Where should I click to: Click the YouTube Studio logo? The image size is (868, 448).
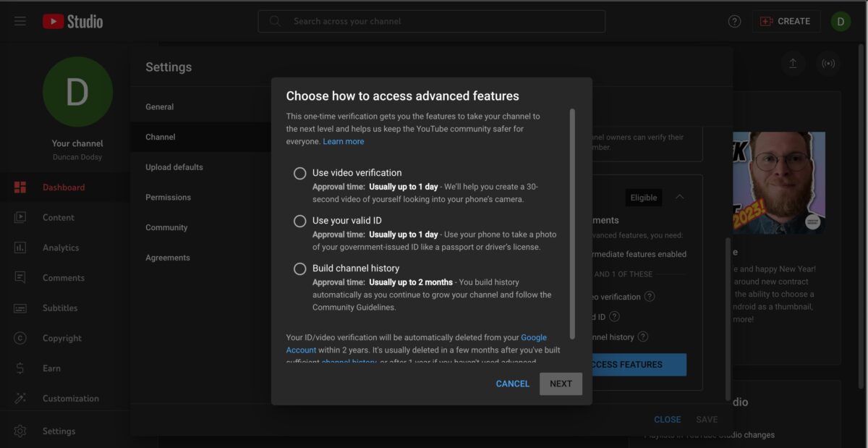[73, 22]
